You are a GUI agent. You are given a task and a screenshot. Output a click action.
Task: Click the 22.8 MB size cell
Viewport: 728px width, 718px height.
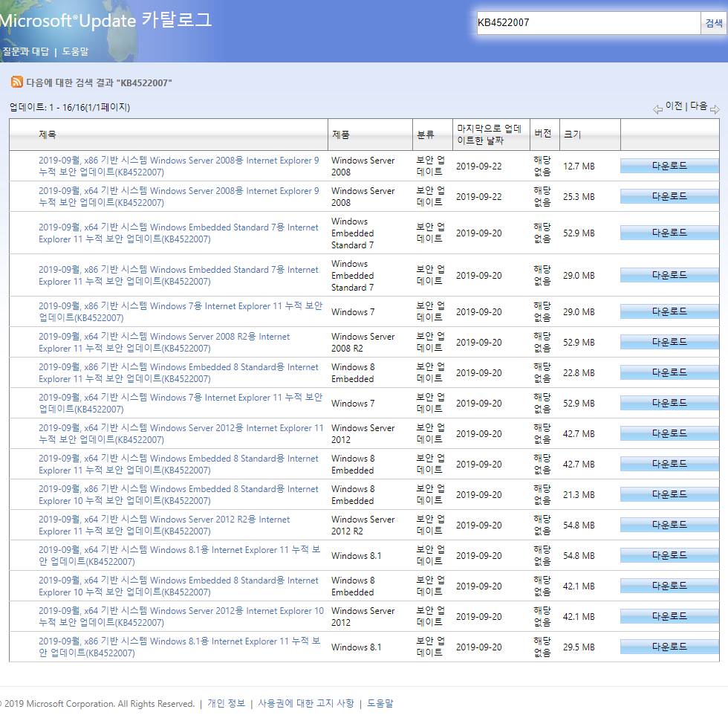[x=579, y=373]
